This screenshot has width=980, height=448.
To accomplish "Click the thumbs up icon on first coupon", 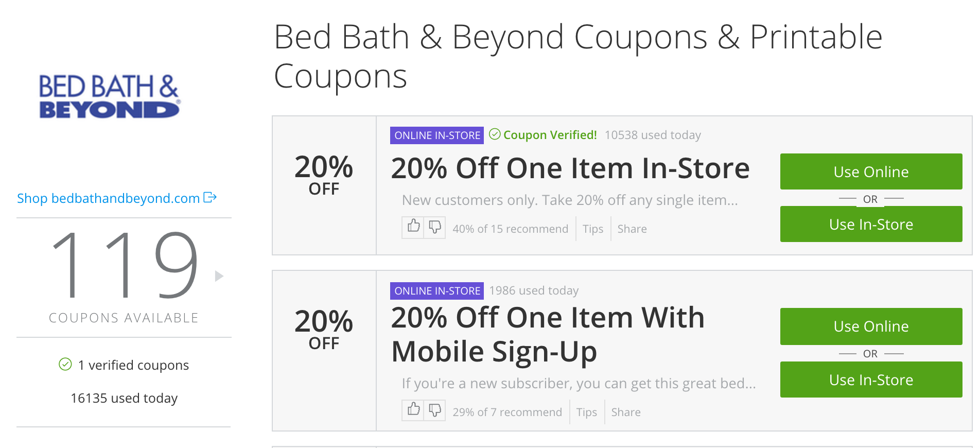I will tap(413, 227).
